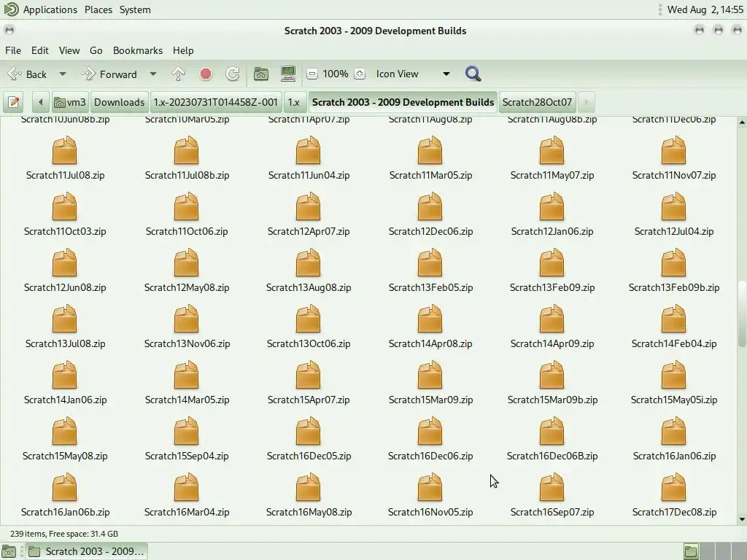The width and height of the screenshot is (747, 560).
Task: Select the Scratch15Mar09b.zip archive icon
Action: coord(551,375)
